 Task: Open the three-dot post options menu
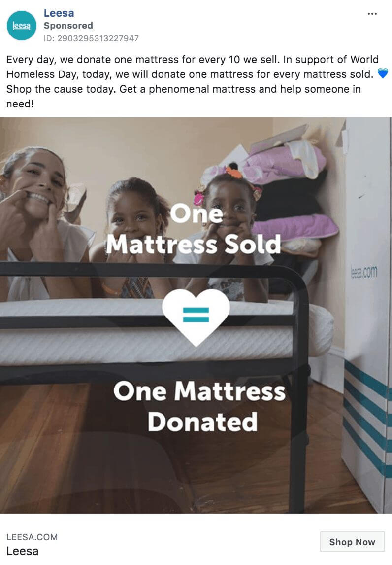[x=372, y=14]
